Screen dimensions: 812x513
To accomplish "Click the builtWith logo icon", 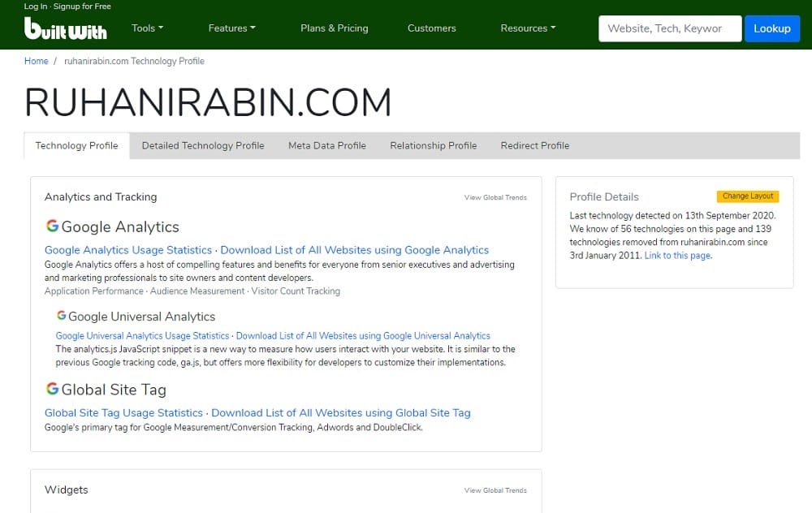I will [65, 30].
